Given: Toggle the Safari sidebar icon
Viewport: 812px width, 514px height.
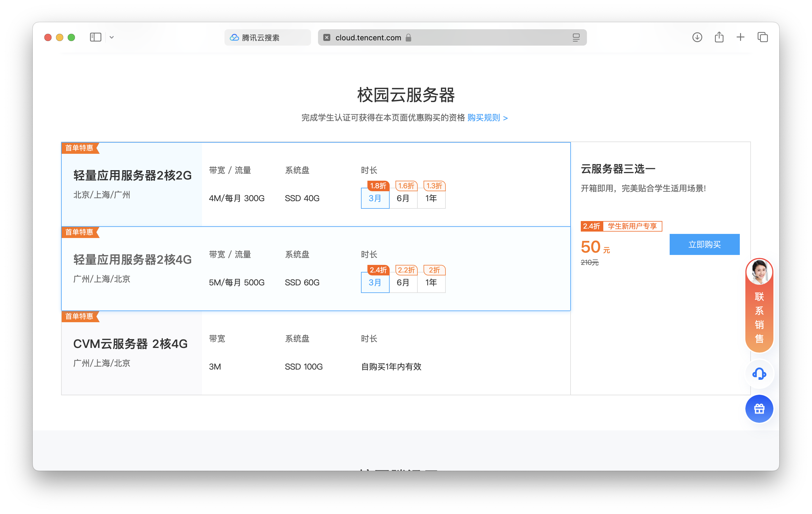Looking at the screenshot, I should [x=95, y=37].
